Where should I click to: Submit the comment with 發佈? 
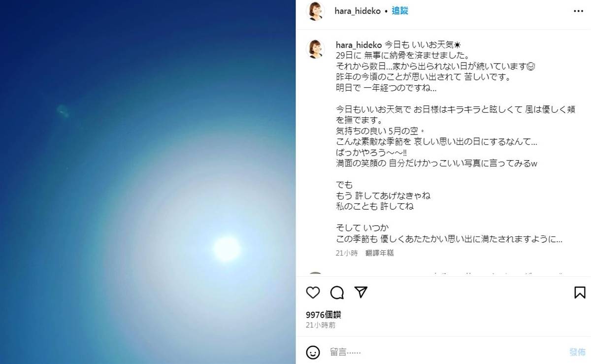point(577,352)
